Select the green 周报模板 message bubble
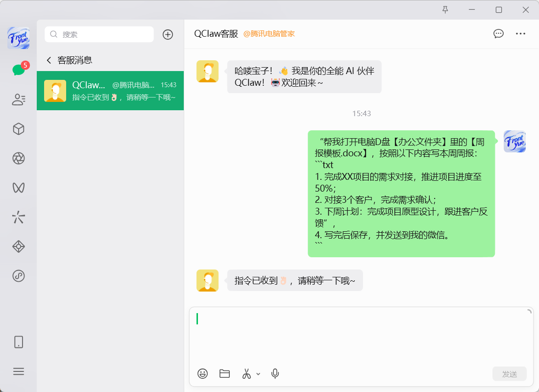This screenshot has width=539, height=392. (x=401, y=194)
